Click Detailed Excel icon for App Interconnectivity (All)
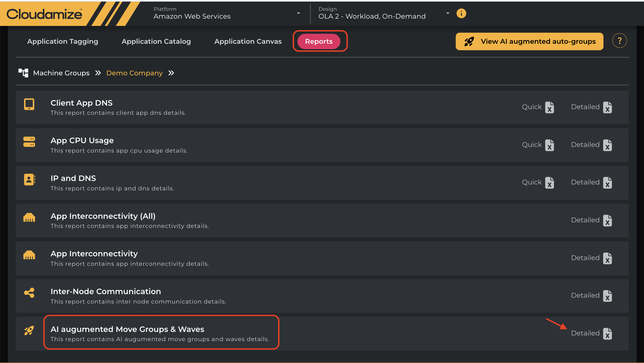The image size is (644, 363). [x=607, y=221]
